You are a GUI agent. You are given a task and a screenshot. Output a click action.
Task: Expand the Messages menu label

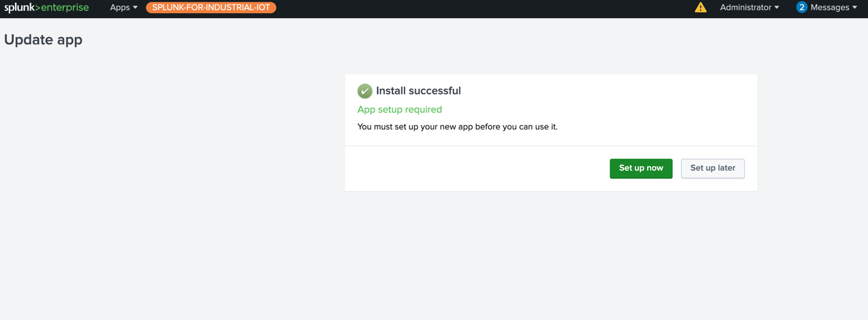point(830,8)
